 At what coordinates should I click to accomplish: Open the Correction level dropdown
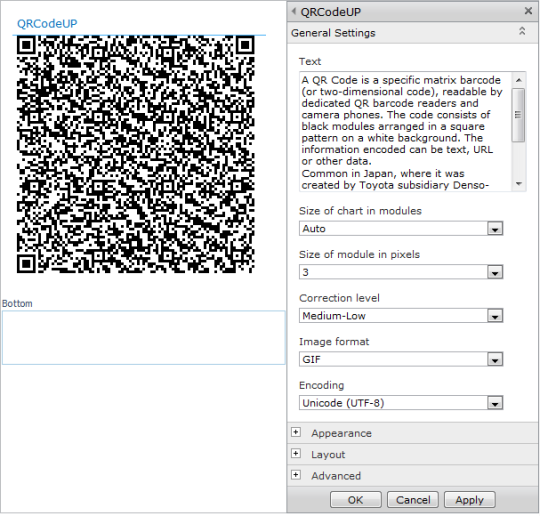(x=495, y=316)
